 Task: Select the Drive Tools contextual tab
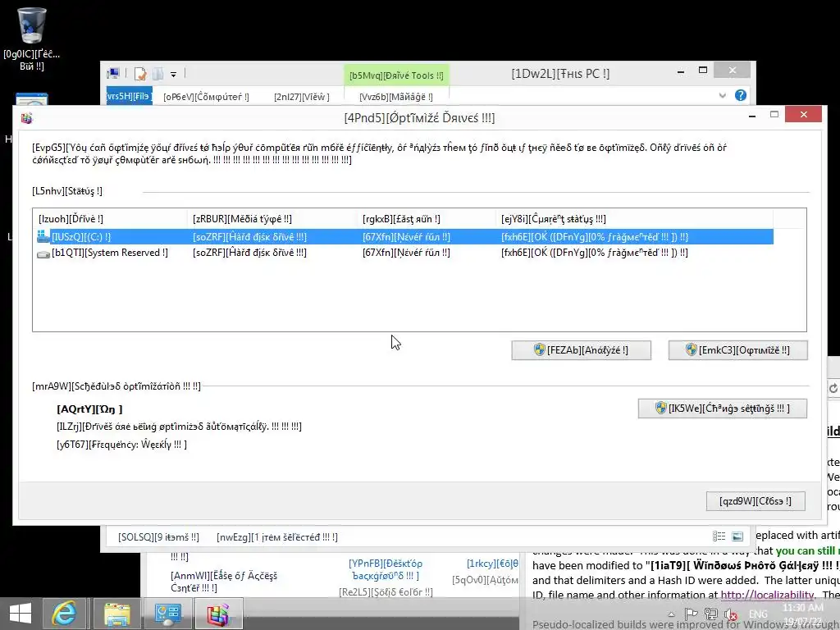(396, 75)
